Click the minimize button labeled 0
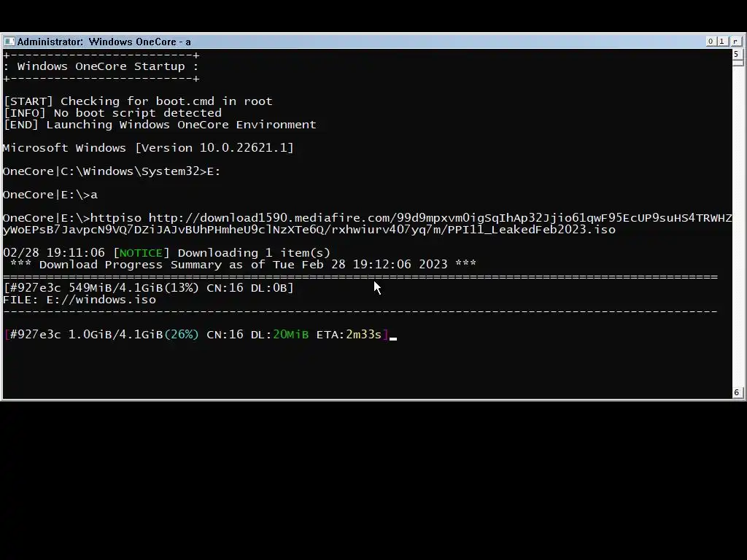Image resolution: width=747 pixels, height=560 pixels. (x=711, y=42)
